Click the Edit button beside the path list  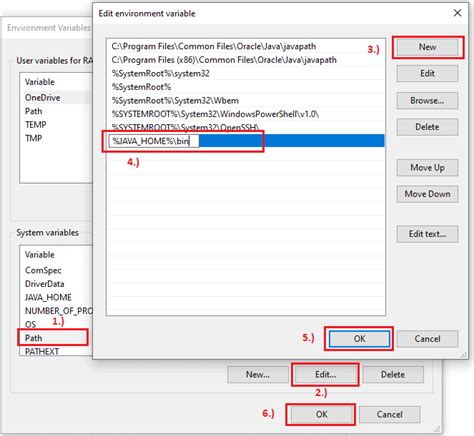(x=427, y=73)
